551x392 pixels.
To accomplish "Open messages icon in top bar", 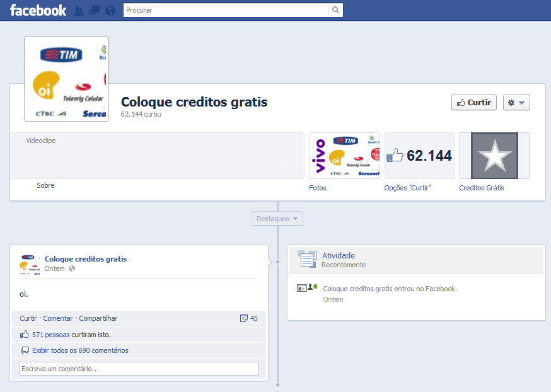I will click(x=95, y=11).
